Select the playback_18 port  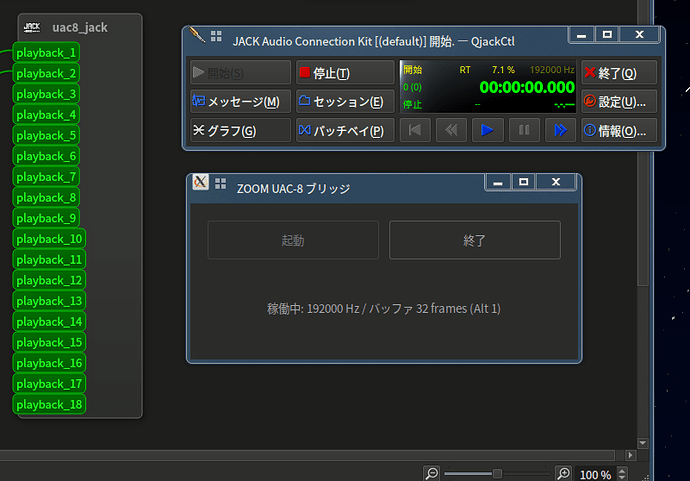[x=49, y=404]
